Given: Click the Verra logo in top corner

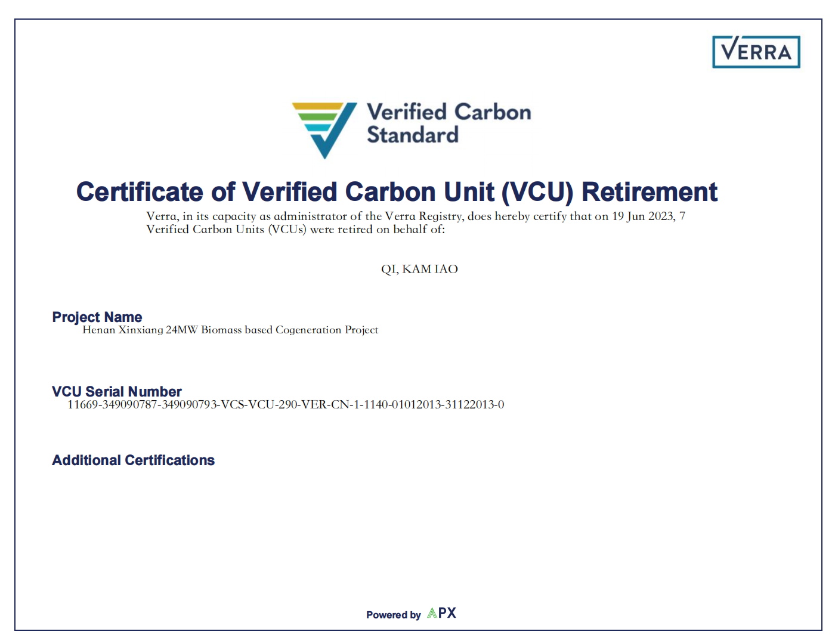Looking at the screenshot, I should pyautogui.click(x=756, y=52).
